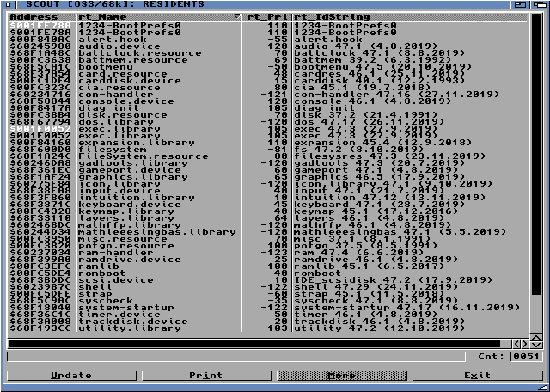Select the mathieeesingbas.library row
Viewport: 550px width, 392px height.
pos(267,232)
